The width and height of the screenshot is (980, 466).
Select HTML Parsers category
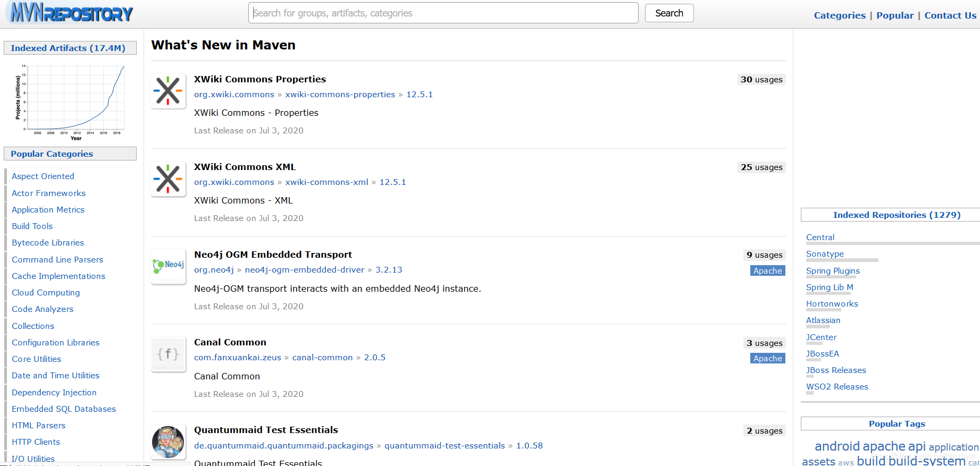click(38, 425)
